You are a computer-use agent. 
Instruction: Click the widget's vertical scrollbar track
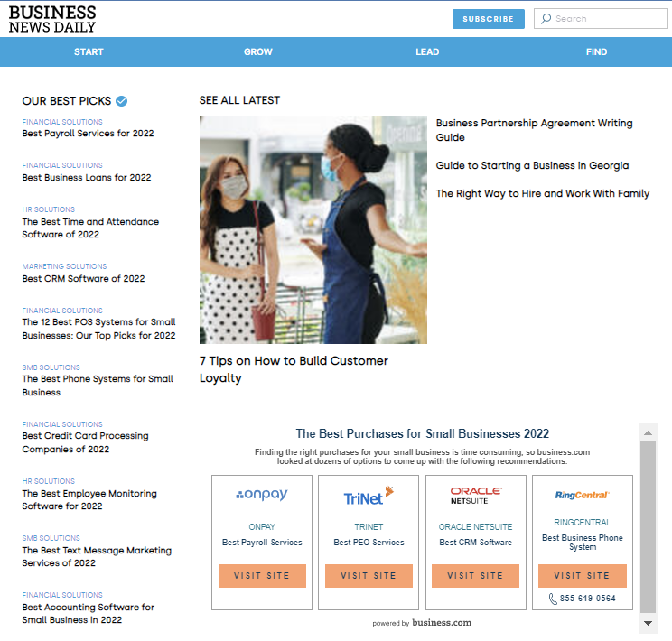coord(648,524)
